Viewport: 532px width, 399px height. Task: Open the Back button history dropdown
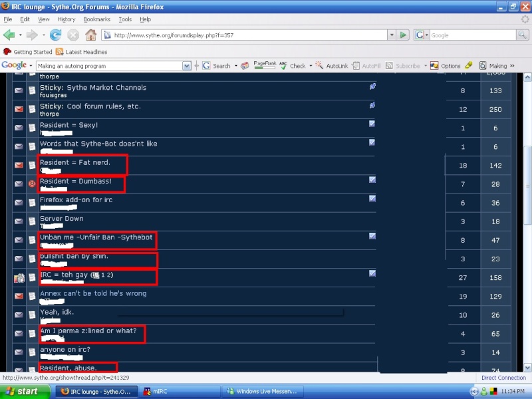pos(21,35)
